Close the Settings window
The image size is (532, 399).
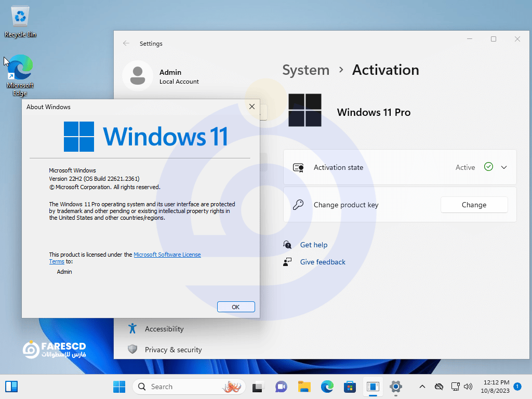[x=517, y=39]
